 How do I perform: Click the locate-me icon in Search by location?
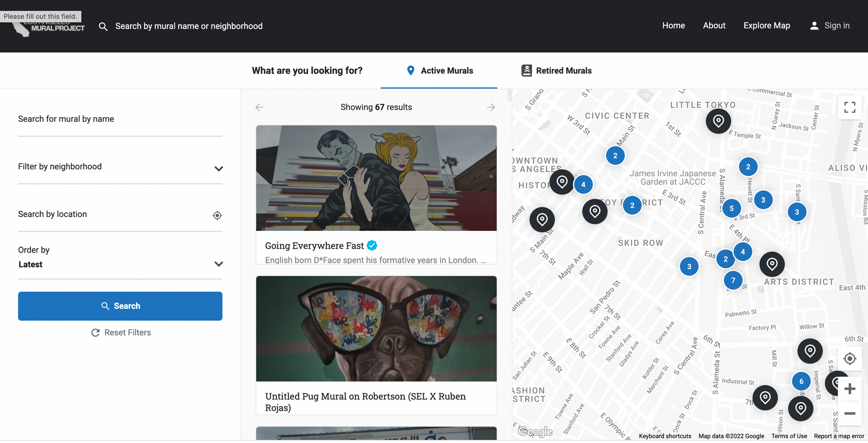(217, 215)
